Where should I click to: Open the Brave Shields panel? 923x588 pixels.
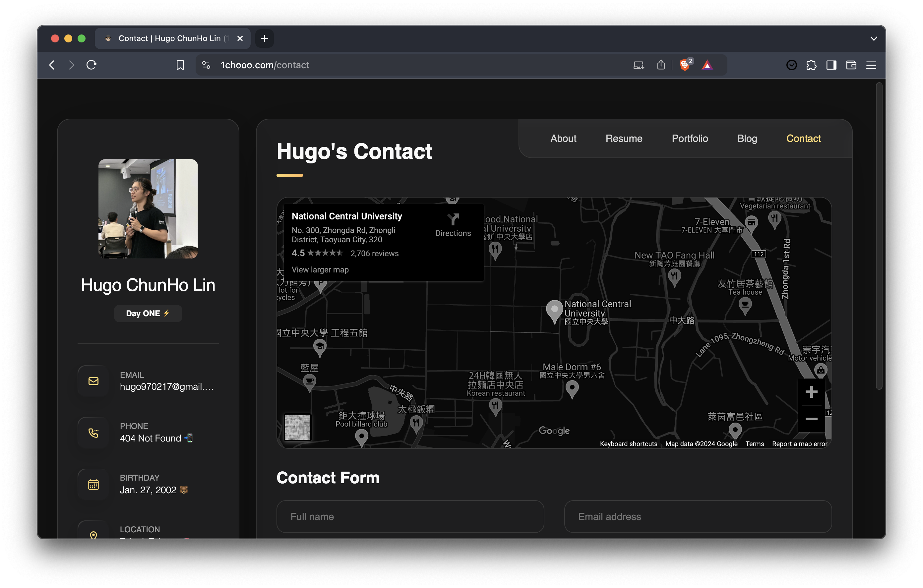(x=685, y=65)
